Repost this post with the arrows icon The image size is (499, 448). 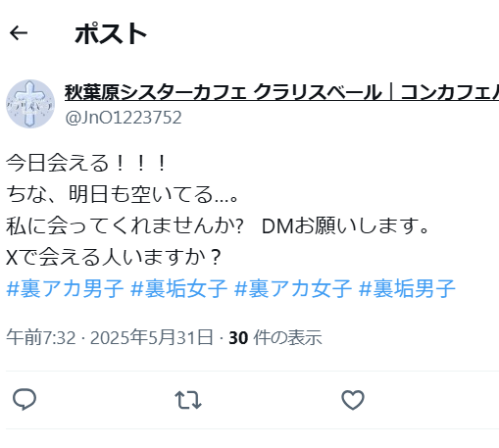pyautogui.click(x=188, y=400)
